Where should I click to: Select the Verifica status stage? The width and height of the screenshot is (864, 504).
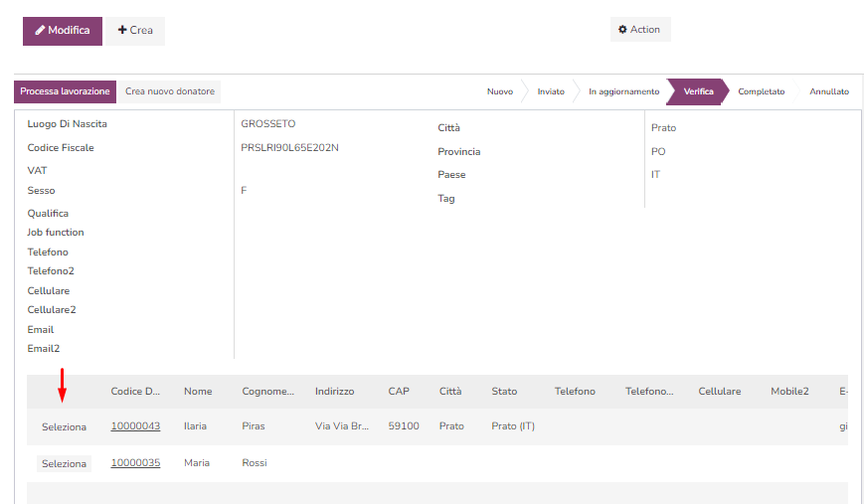698,91
